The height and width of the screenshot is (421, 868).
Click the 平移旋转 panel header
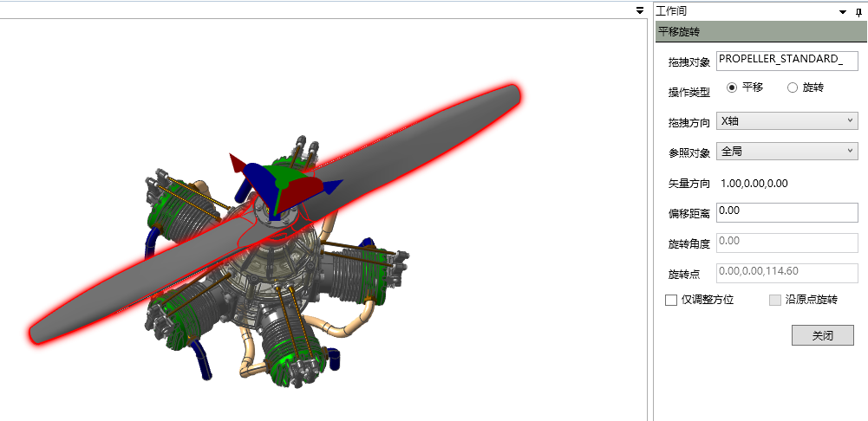click(760, 32)
